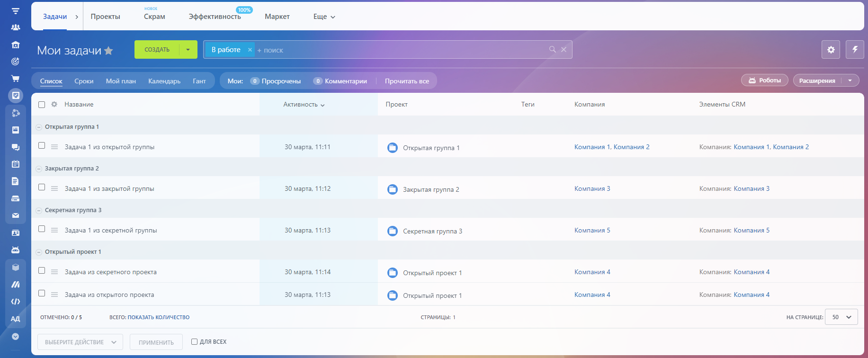Collapse the Секретная группа 3 group

click(x=39, y=210)
